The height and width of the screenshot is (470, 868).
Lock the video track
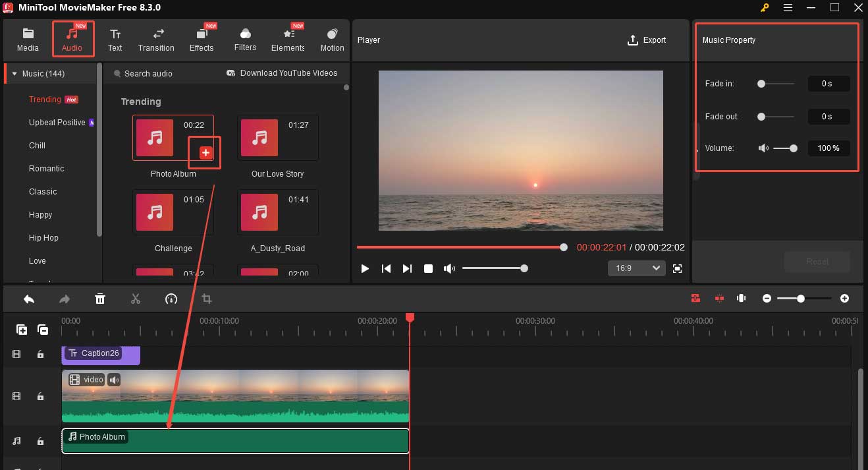click(40, 396)
